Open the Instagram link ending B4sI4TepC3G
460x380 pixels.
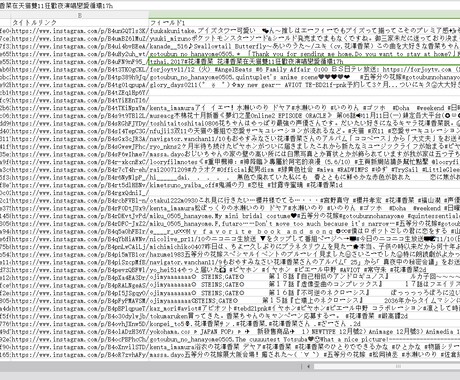tap(80, 131)
